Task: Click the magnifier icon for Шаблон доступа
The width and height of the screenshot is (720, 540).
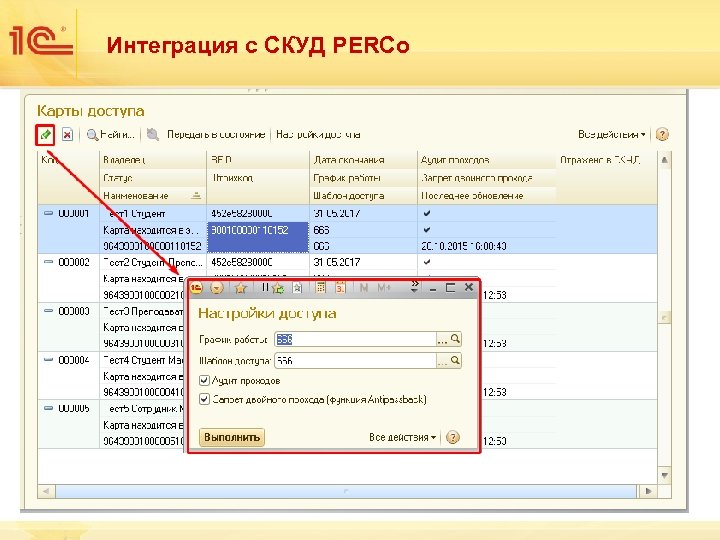Action: 455,361
